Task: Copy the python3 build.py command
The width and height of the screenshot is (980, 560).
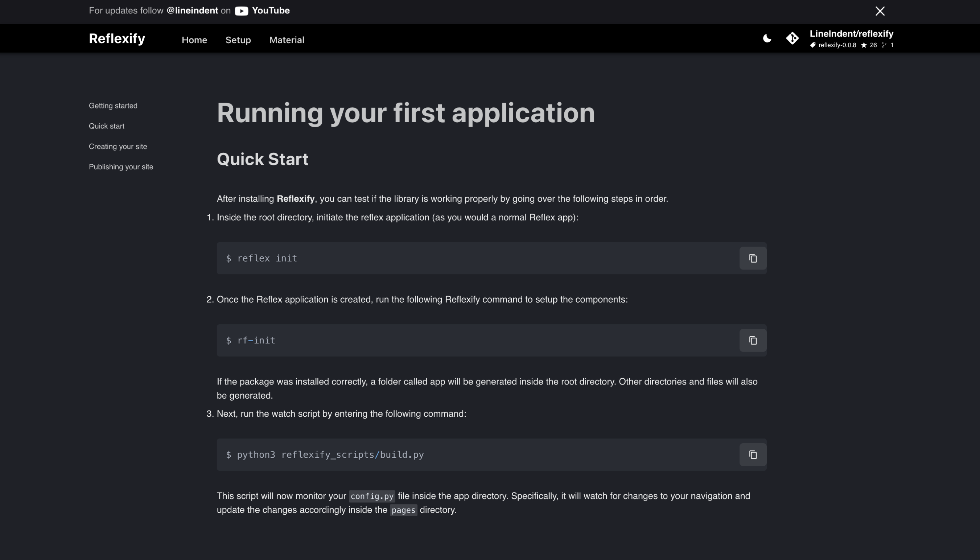Action: pos(753,454)
